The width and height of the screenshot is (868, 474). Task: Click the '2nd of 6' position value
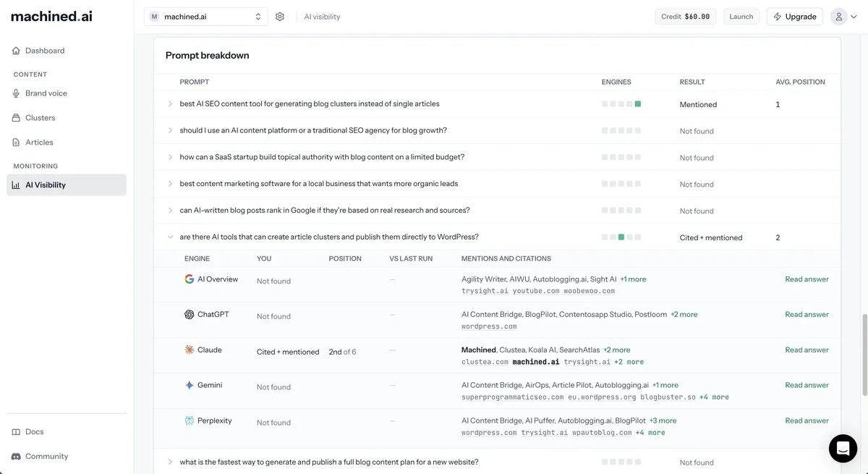(x=342, y=352)
